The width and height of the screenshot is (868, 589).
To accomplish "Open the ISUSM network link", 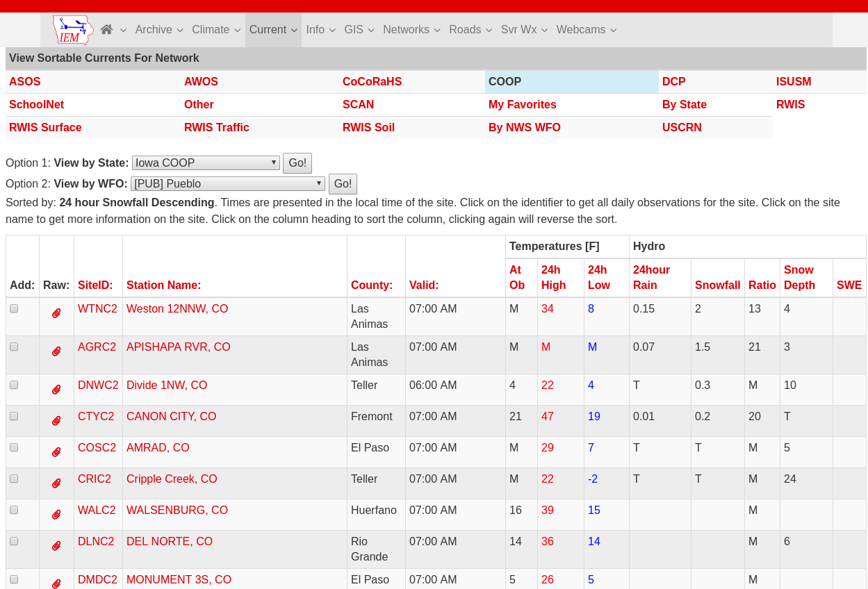I will pyautogui.click(x=794, y=82).
